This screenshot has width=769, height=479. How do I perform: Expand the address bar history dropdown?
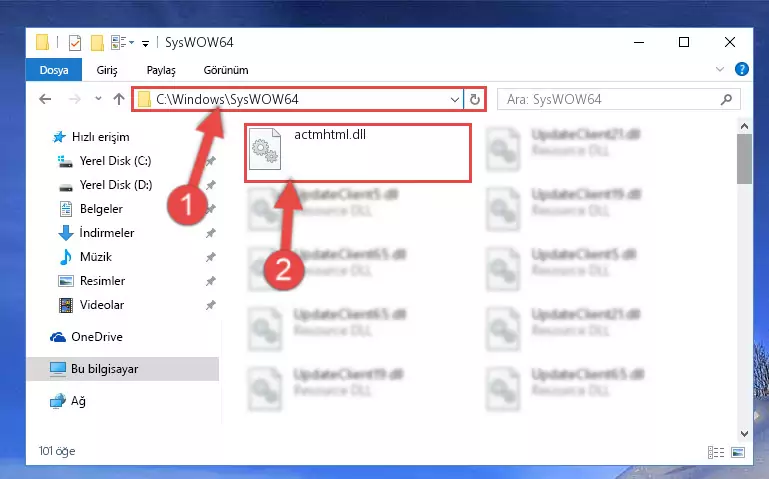pos(455,100)
